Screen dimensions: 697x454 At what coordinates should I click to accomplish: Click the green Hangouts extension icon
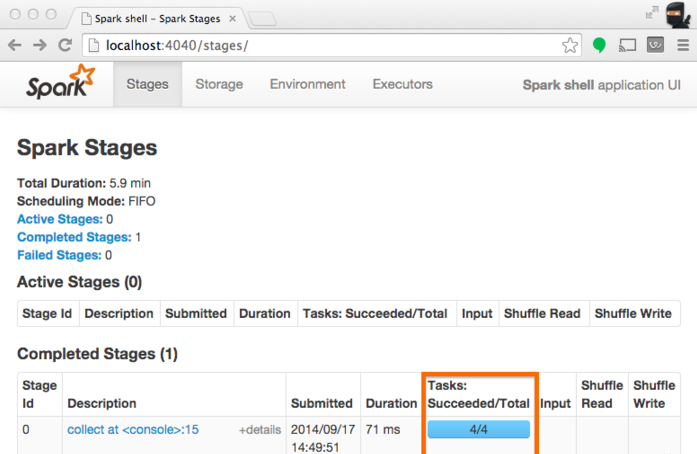[x=599, y=45]
